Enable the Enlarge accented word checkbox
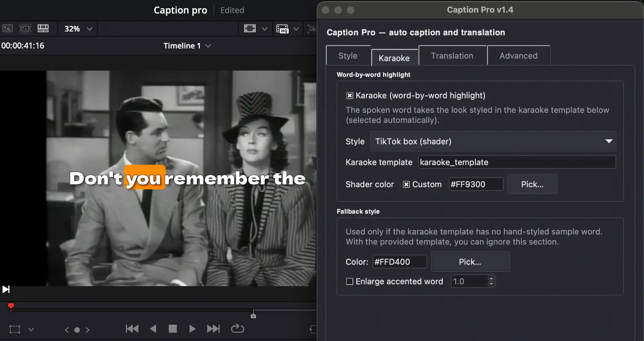The height and width of the screenshot is (341, 644). [x=350, y=281]
